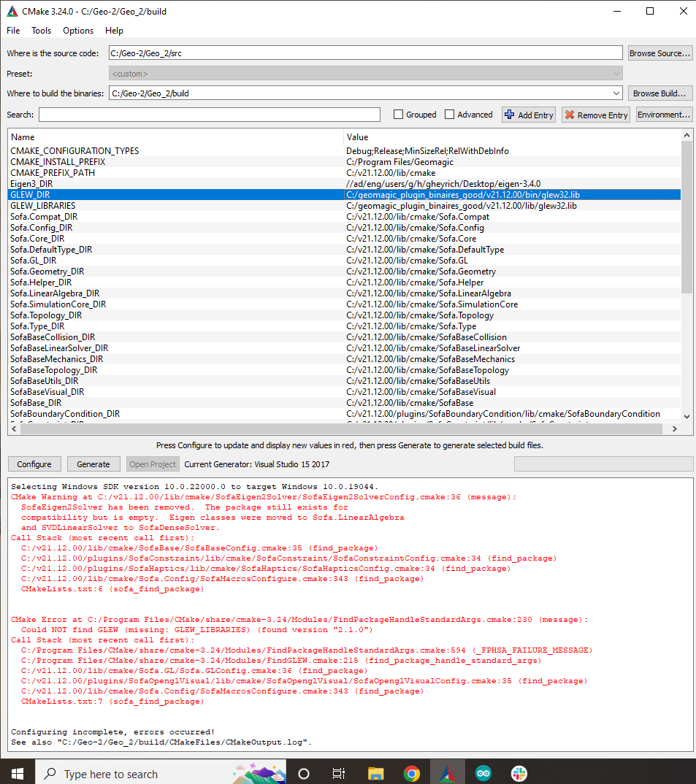Open Windows Start menu

click(x=17, y=774)
